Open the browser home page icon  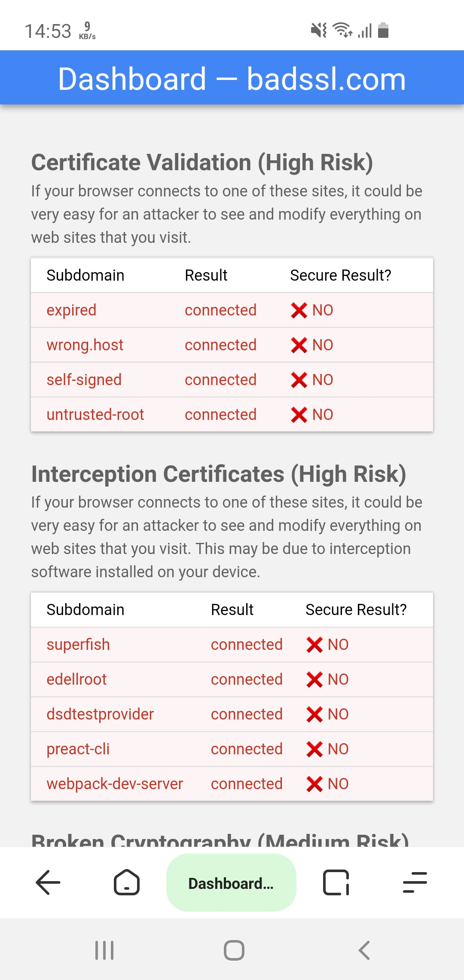(127, 882)
